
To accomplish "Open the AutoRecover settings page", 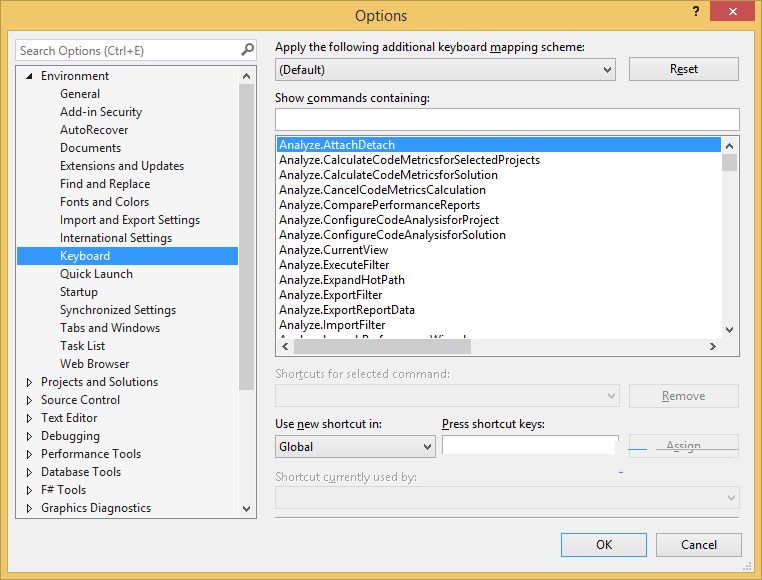I will [94, 130].
